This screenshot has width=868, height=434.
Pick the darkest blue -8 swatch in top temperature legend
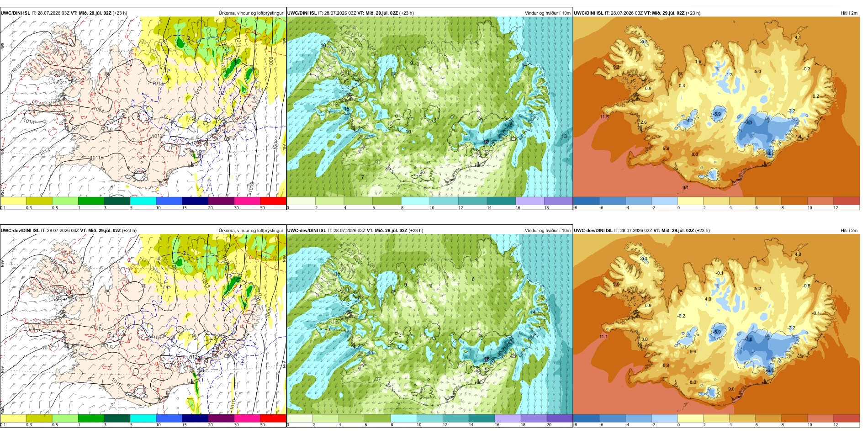586,201
